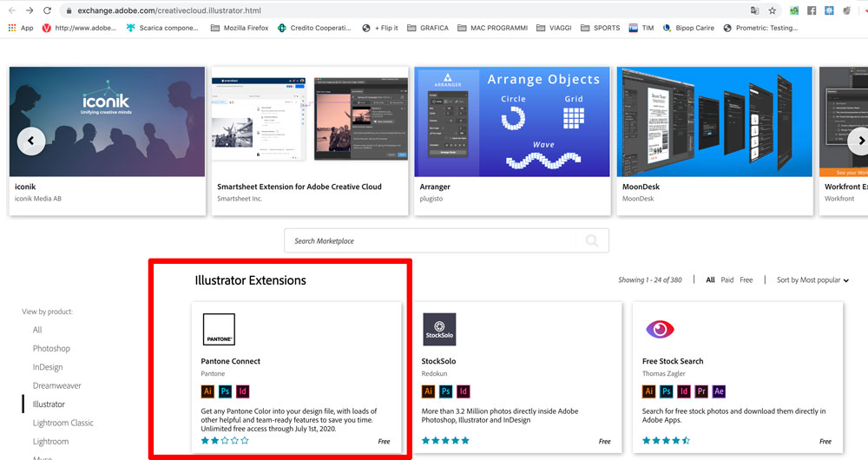Open the Sort by Most popular dropdown
The image size is (868, 460).
(x=812, y=280)
